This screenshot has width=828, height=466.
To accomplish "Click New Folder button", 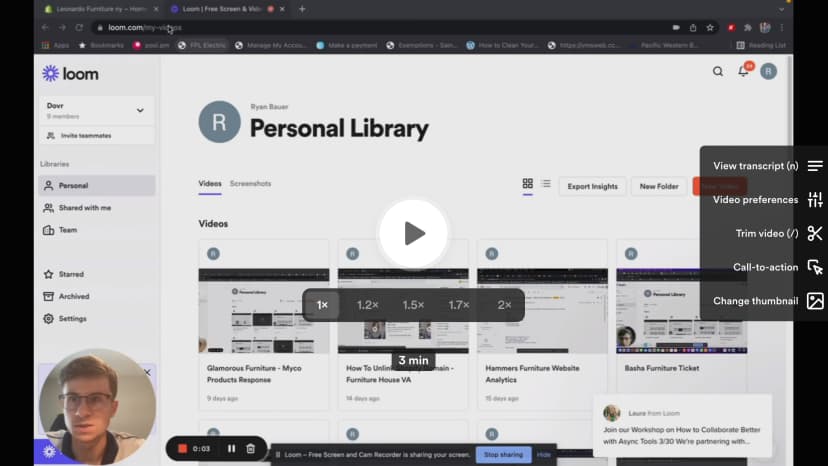I will click(659, 187).
